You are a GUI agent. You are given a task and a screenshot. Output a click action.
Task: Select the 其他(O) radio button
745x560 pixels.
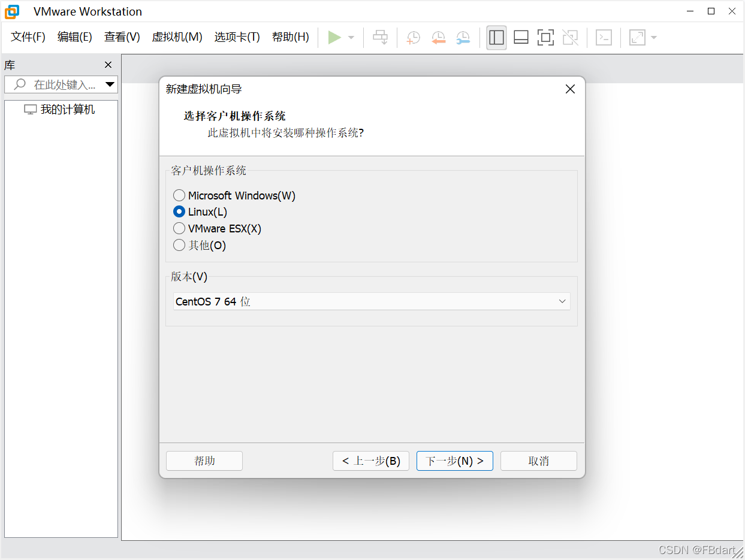click(x=179, y=245)
